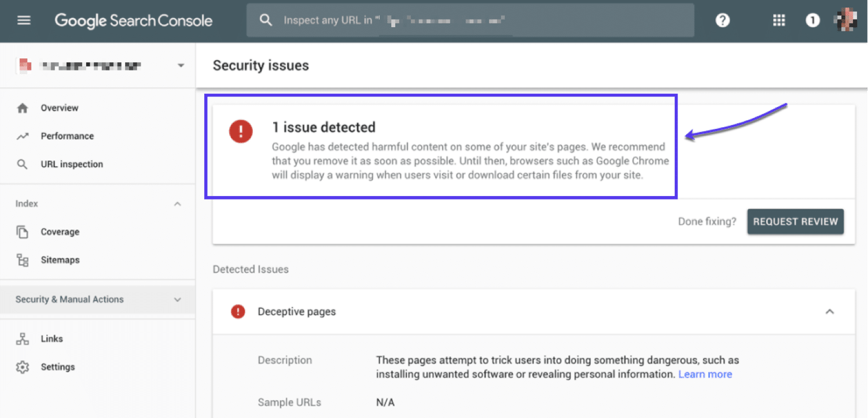Select the URL inspection magnifier icon
The width and height of the screenshot is (868, 418).
[x=22, y=164]
